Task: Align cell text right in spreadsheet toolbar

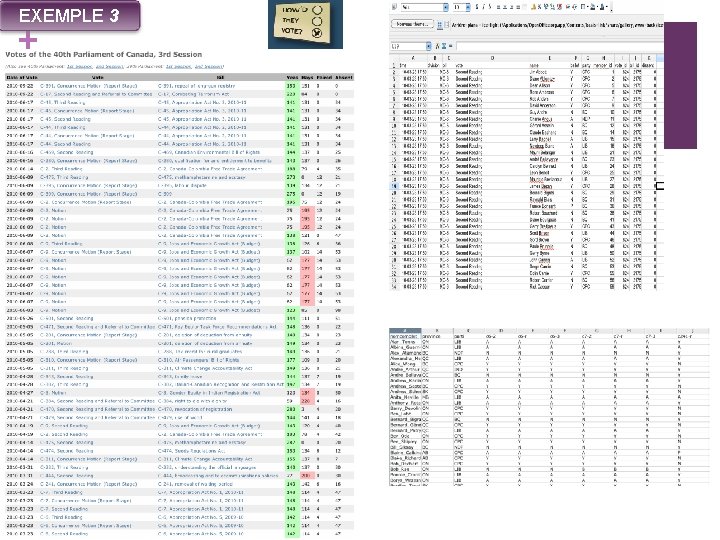Action: click(x=512, y=7)
